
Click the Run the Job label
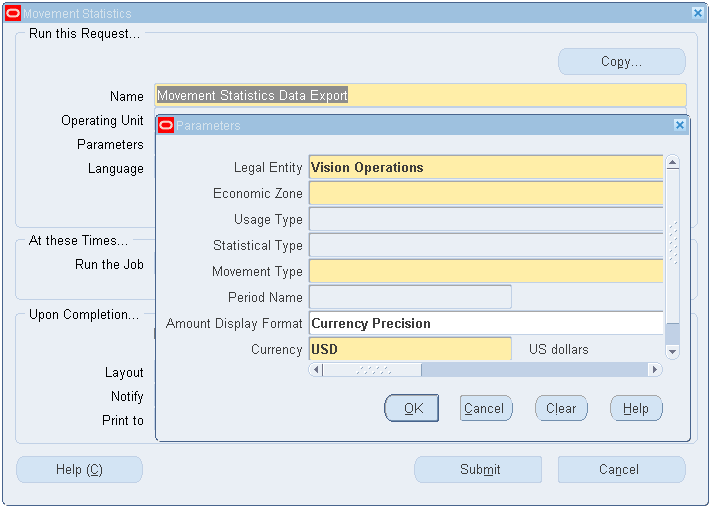point(109,264)
